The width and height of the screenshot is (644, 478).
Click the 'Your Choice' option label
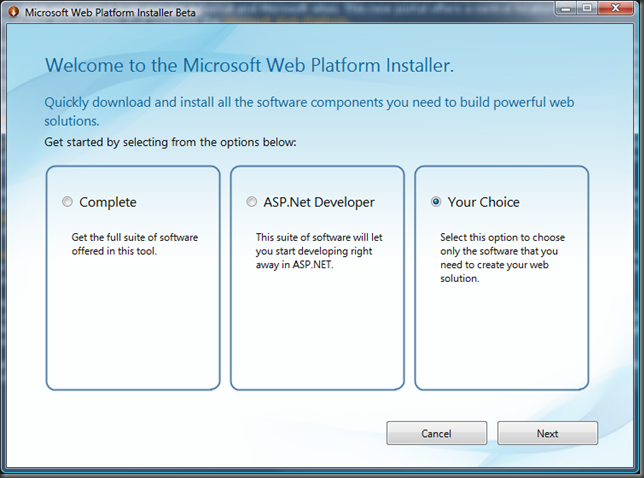click(483, 202)
